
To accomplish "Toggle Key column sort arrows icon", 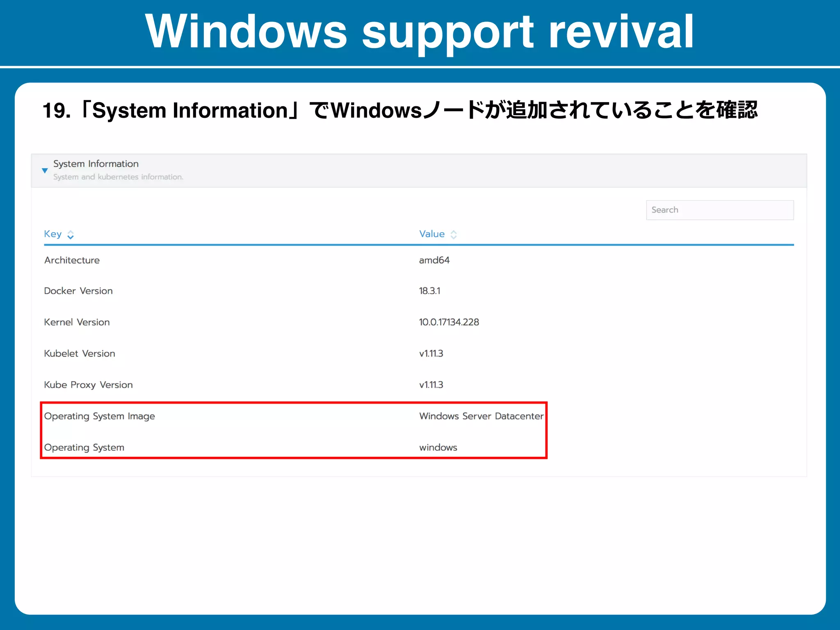I will pyautogui.click(x=71, y=235).
